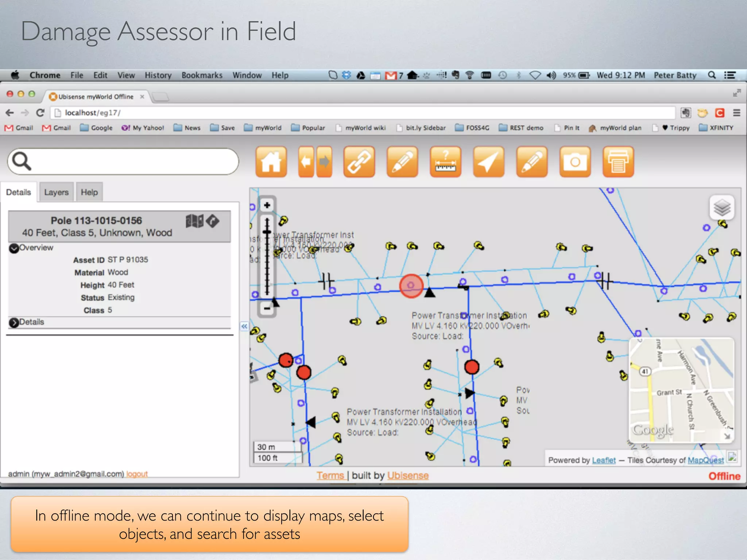Collapse the Google overview minimap arrow

point(727,436)
